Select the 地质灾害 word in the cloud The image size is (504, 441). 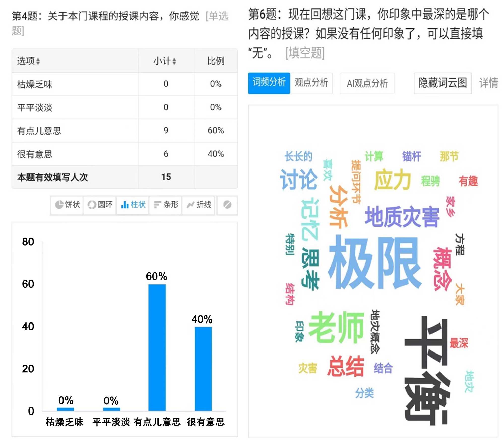point(402,217)
